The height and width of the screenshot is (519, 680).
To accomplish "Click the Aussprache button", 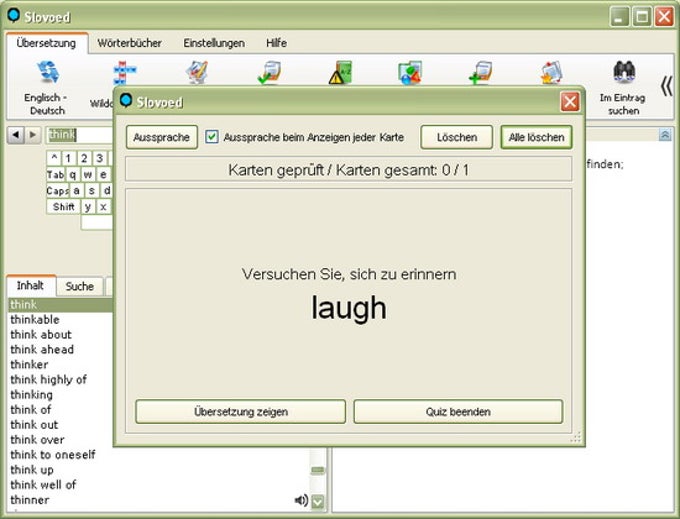I will 162,137.
